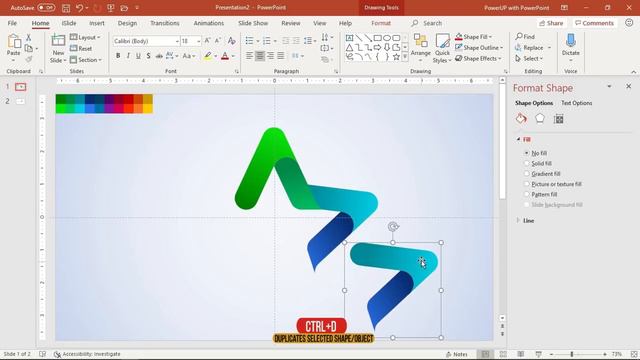Open the Shape Outline dropdown
The image size is (640, 360).
(x=479, y=48)
